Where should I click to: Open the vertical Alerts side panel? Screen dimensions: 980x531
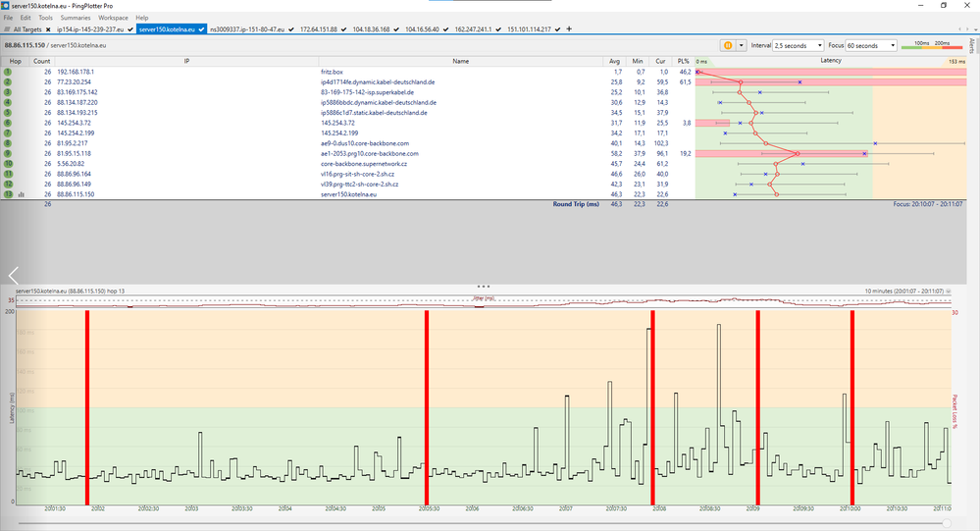coord(972,46)
